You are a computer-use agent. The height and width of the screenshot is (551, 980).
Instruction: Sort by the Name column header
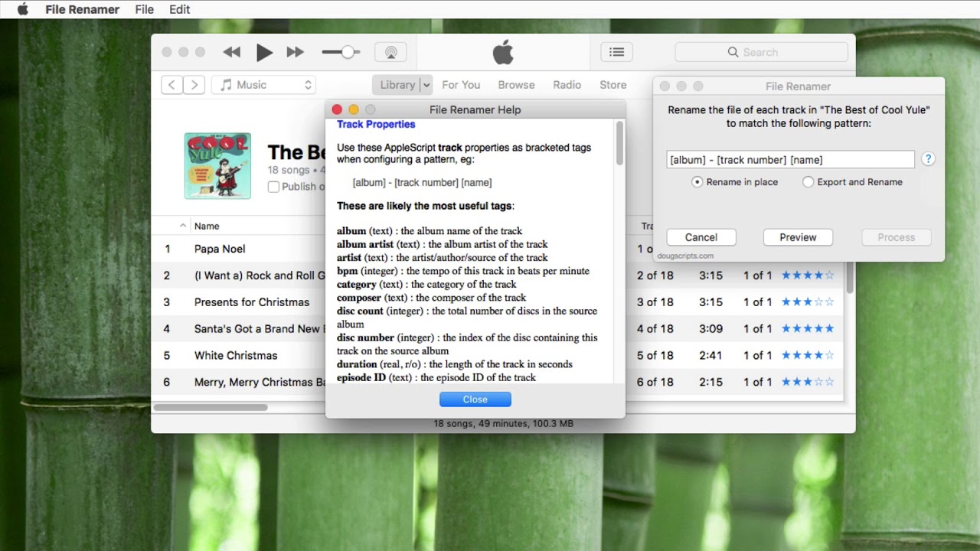[207, 226]
